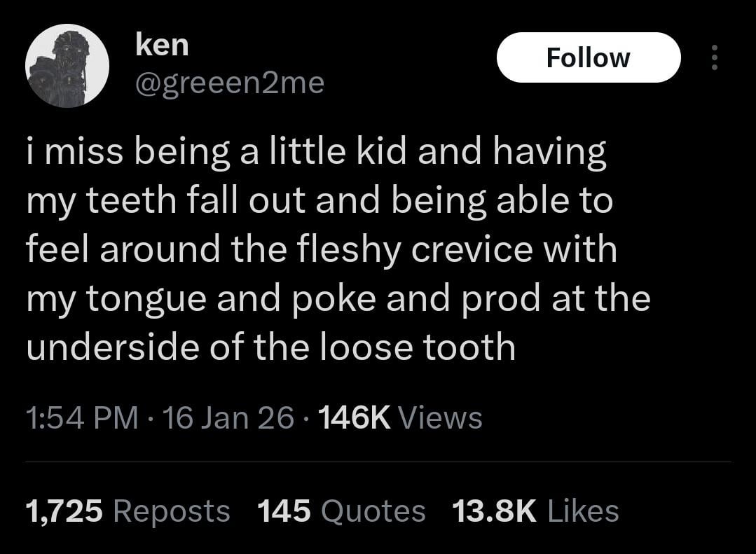
Task: Click the 16 Jan 26 date
Action: tap(228, 418)
